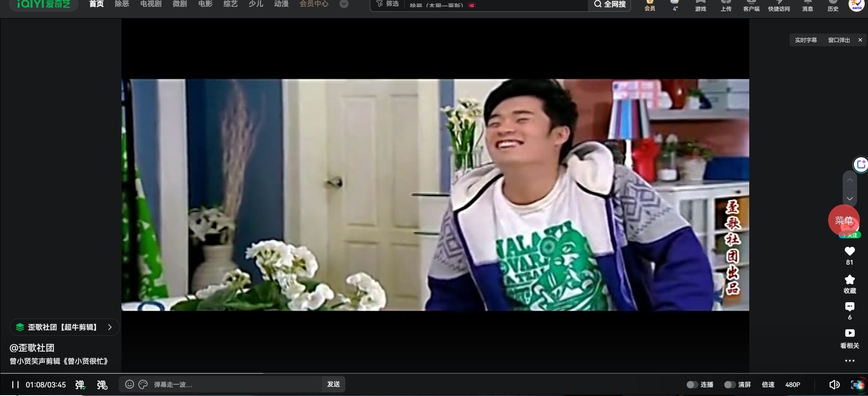The width and height of the screenshot is (868, 396).
Task: Switch to the 综艺 tab
Action: click(x=231, y=4)
